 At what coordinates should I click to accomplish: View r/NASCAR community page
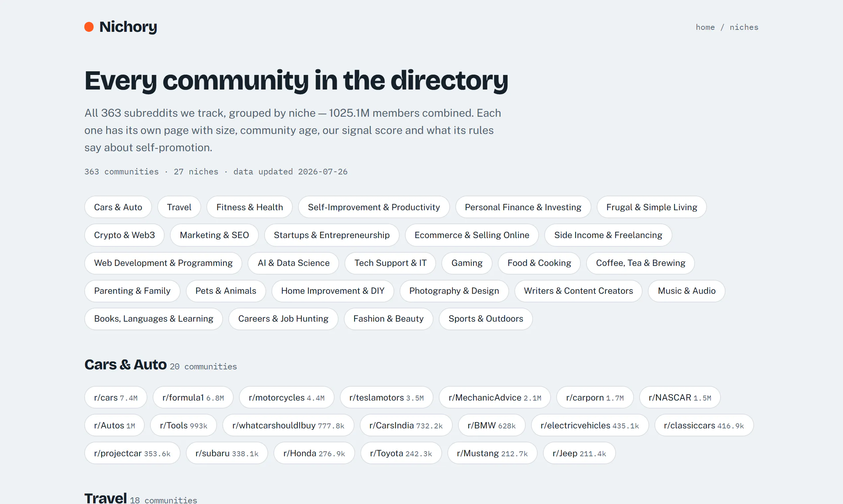click(x=679, y=397)
